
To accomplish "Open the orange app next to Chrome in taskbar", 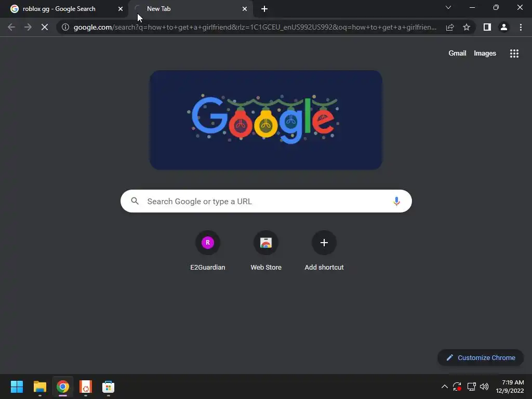I will 86,387.
